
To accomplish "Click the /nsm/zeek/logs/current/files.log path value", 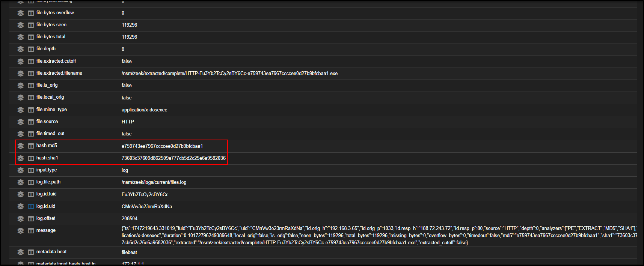I will pos(154,182).
